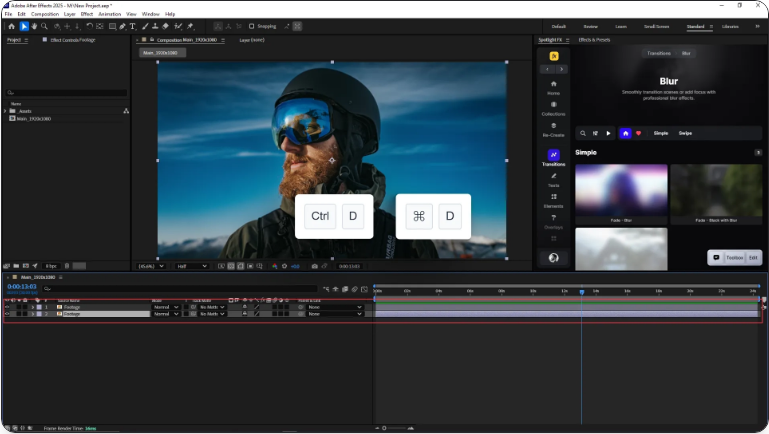Open Elements section in Spotlight FX
Image resolution: width=769 pixels, height=434 pixels.
click(x=553, y=200)
